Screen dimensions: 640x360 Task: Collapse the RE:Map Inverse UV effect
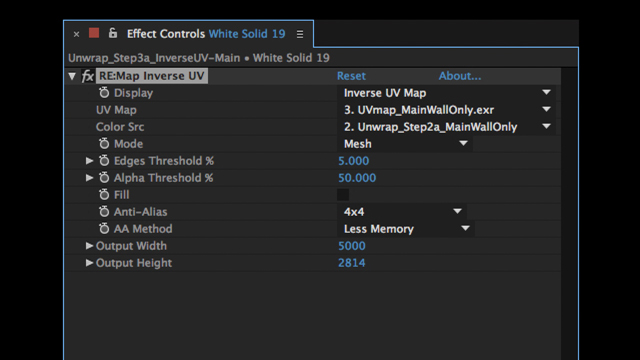click(72, 76)
